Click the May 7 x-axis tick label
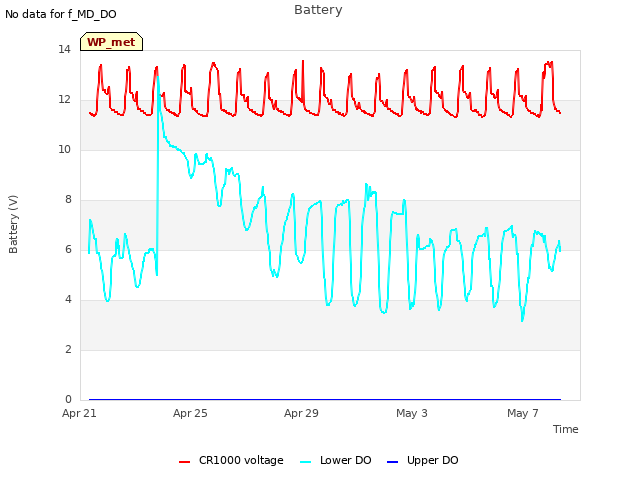 [x=523, y=413]
